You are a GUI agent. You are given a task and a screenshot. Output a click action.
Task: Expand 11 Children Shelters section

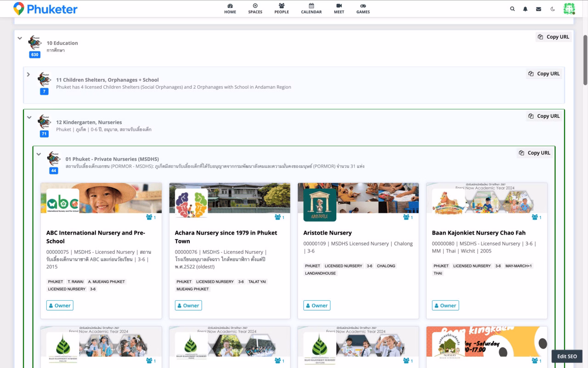[x=28, y=75]
